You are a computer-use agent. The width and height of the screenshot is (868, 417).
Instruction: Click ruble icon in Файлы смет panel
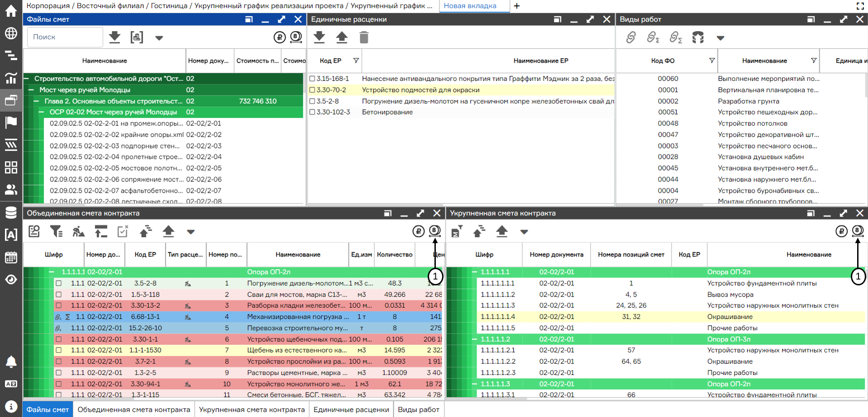pyautogui.click(x=280, y=37)
